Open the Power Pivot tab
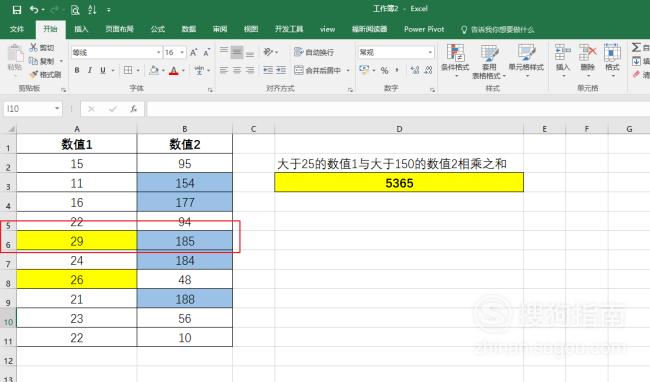The image size is (650, 382). click(424, 29)
